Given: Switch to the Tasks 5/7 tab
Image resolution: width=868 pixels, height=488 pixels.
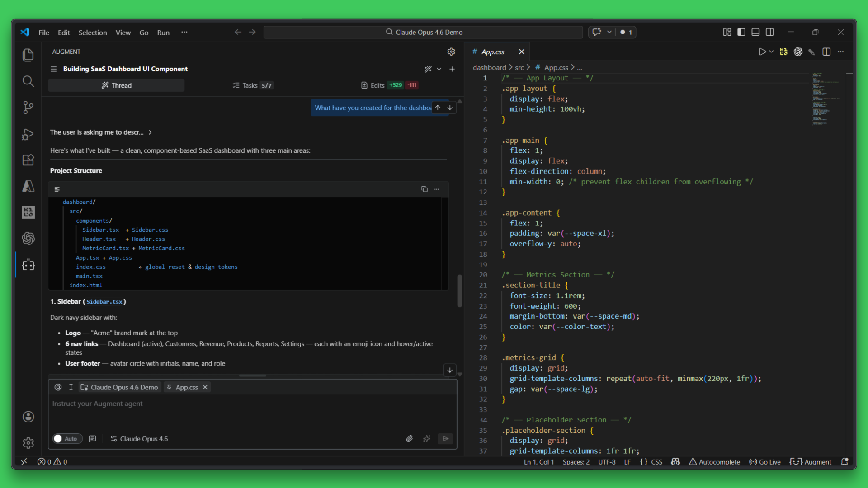Looking at the screenshot, I should point(252,85).
